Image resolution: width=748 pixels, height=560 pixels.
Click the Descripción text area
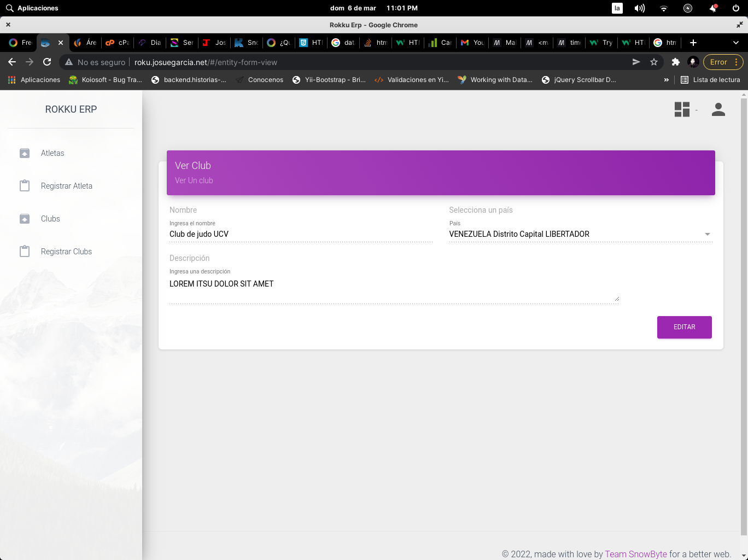tap(394, 289)
